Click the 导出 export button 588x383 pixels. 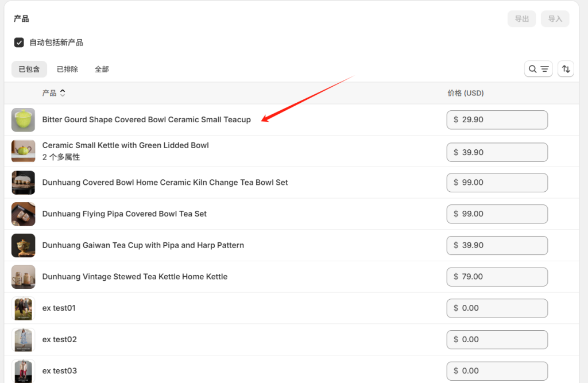pos(521,19)
